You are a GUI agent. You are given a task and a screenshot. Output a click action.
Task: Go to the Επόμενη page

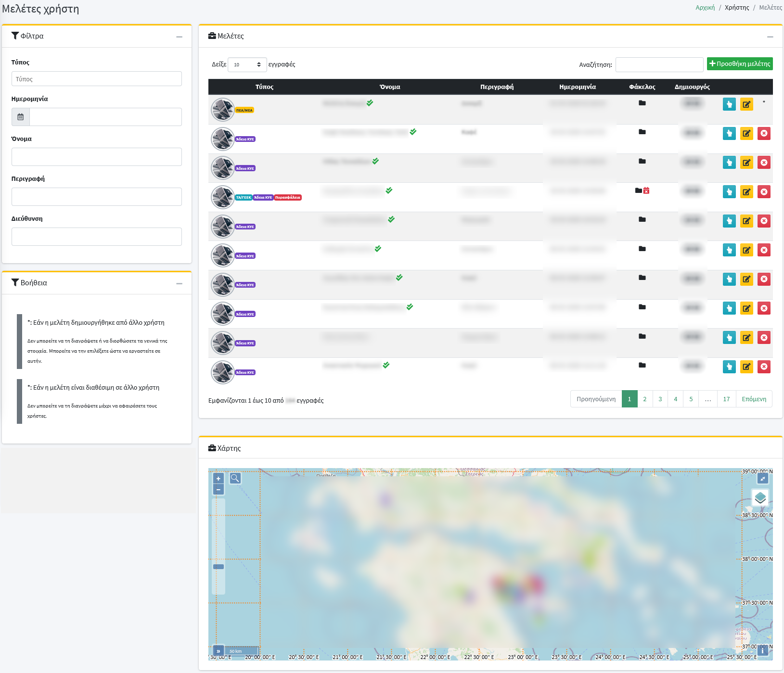tap(754, 399)
